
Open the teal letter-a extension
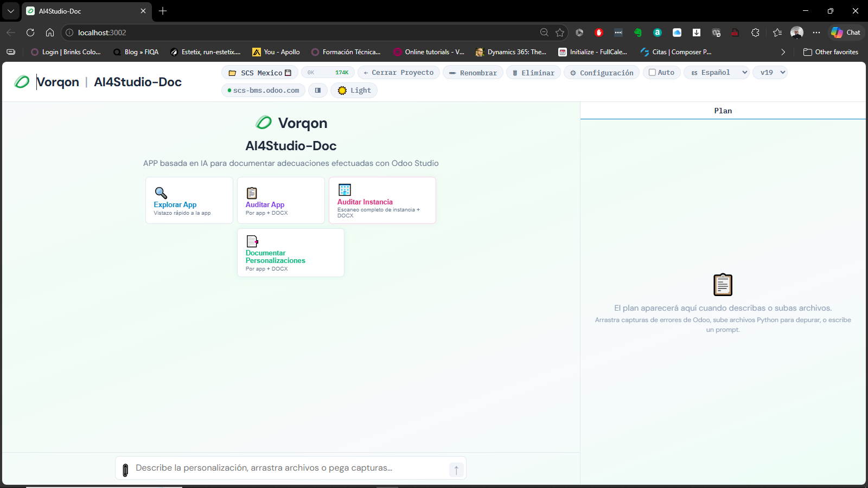[658, 33]
